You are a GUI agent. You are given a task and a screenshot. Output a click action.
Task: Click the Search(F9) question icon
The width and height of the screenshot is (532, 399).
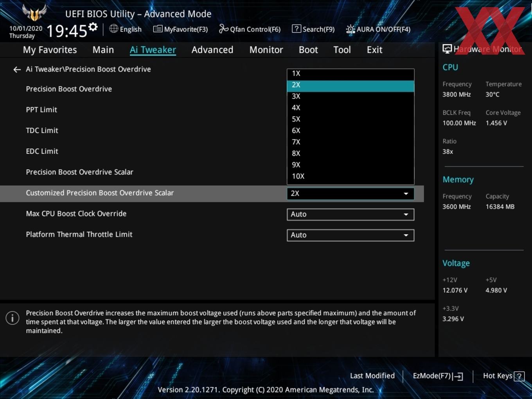pos(297,29)
